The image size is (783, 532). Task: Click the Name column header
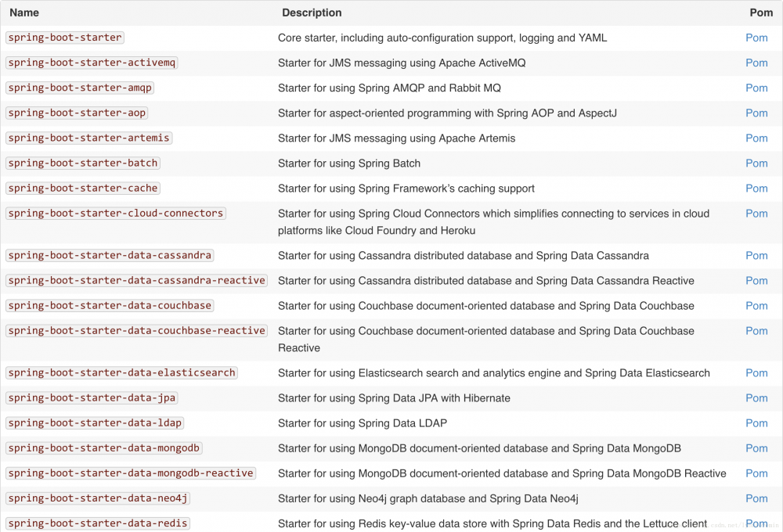(23, 13)
